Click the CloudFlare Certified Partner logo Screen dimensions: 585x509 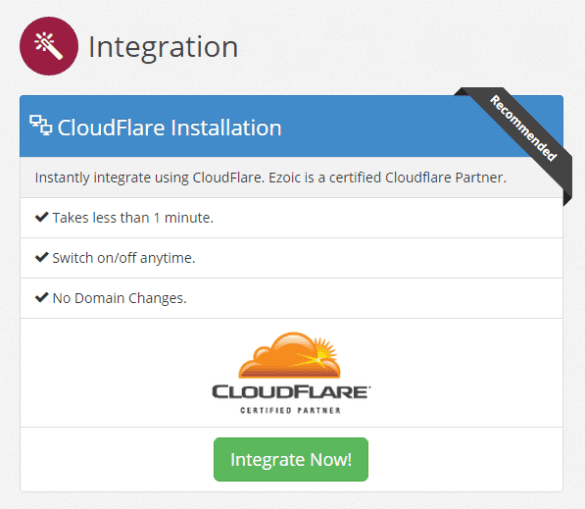coord(291,373)
